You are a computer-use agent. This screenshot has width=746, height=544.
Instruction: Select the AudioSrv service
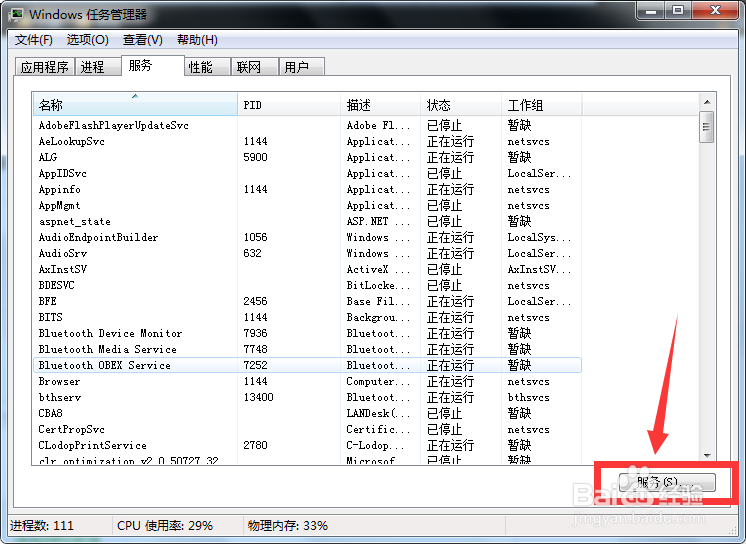(x=307, y=253)
